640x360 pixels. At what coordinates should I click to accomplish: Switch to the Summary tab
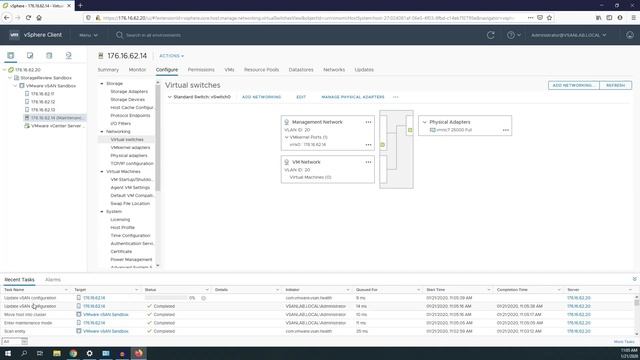pos(108,70)
